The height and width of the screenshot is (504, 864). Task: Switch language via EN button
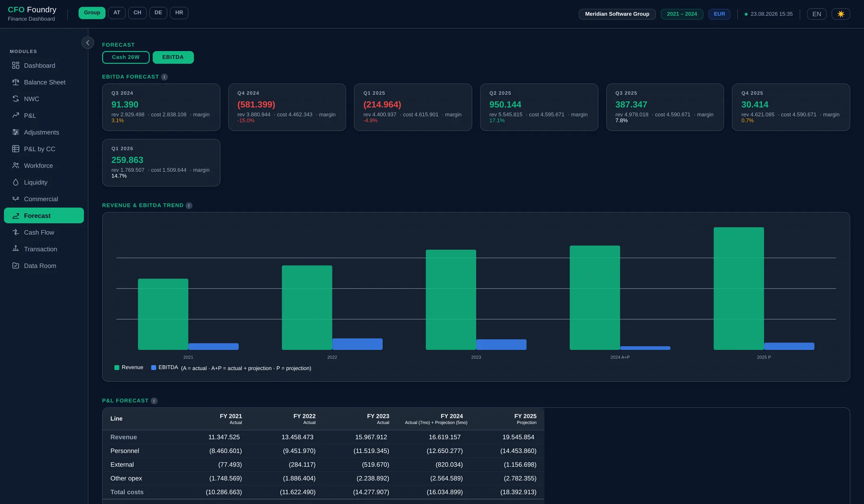tap(816, 14)
